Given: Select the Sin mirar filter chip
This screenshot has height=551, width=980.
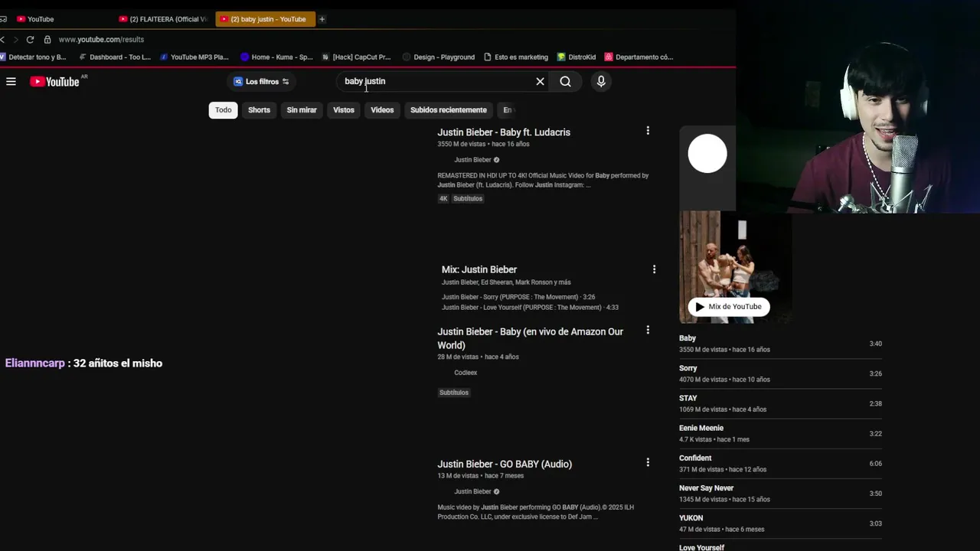Looking at the screenshot, I should (302, 110).
